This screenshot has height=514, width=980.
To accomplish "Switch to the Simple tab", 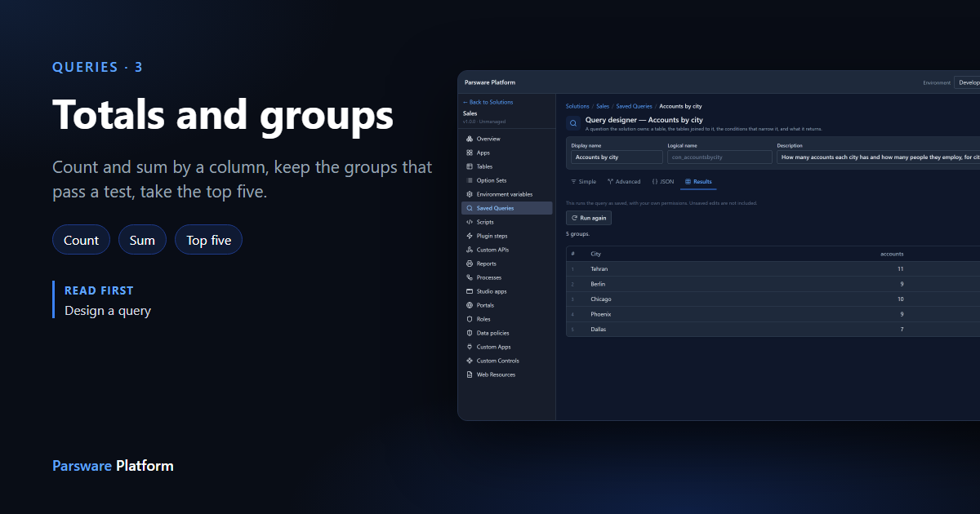I will tap(583, 182).
